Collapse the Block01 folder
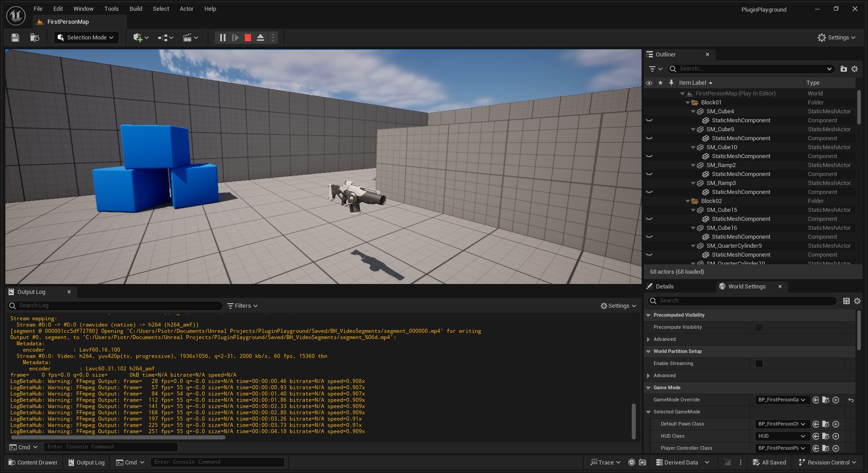The height and width of the screenshot is (473, 868). (x=688, y=103)
